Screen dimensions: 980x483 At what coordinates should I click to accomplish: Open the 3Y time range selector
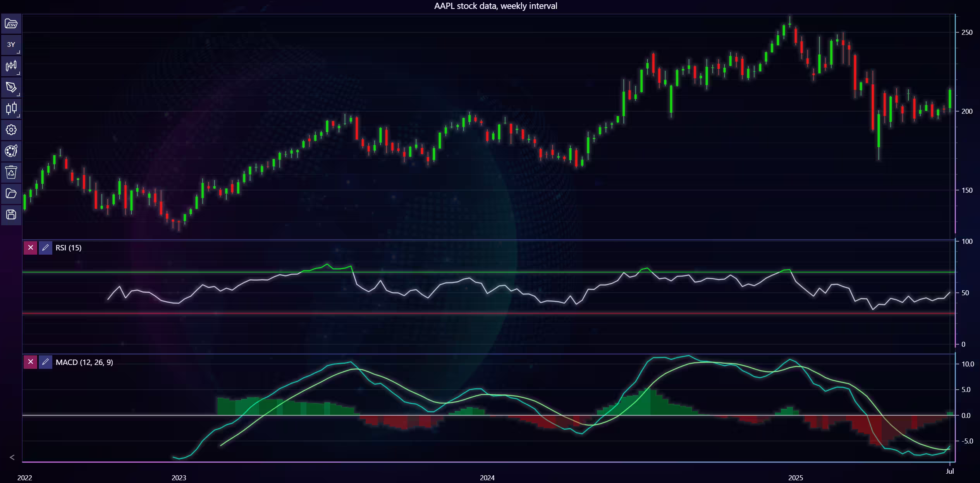coord(11,45)
